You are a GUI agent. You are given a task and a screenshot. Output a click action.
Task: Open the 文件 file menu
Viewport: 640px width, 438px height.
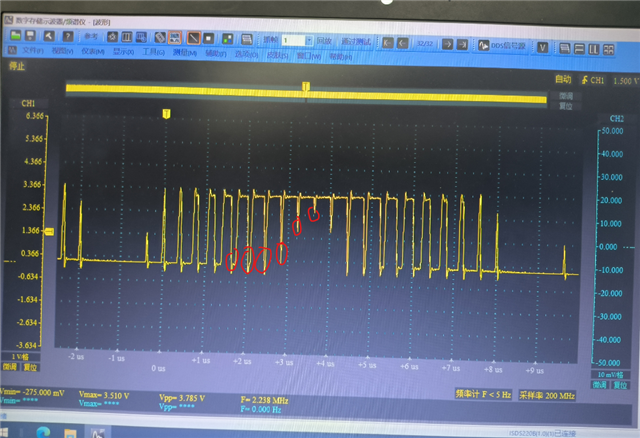(x=33, y=51)
